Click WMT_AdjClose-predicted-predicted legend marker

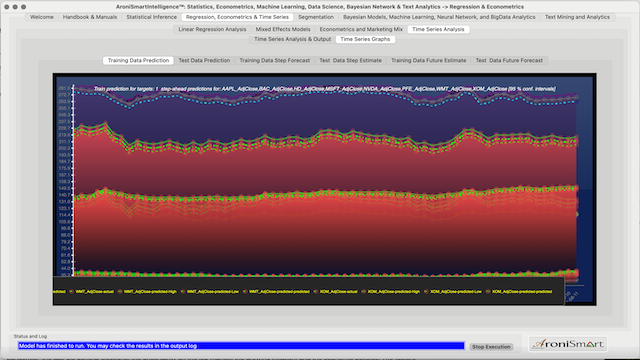(245, 291)
